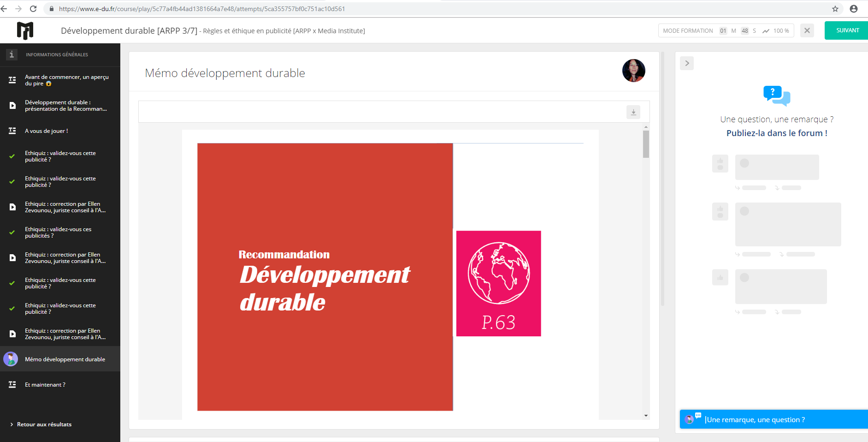This screenshot has width=868, height=442.
Task: Select 'A vous de jouer !' item
Action: coord(47,131)
